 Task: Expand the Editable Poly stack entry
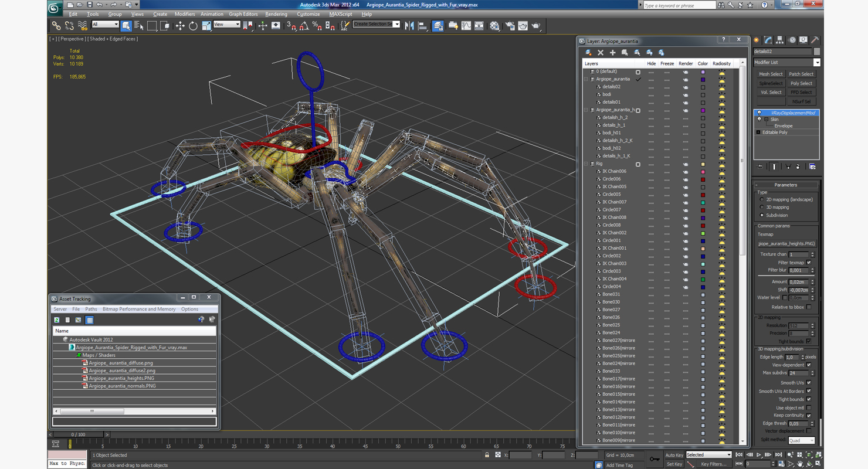[x=758, y=132]
